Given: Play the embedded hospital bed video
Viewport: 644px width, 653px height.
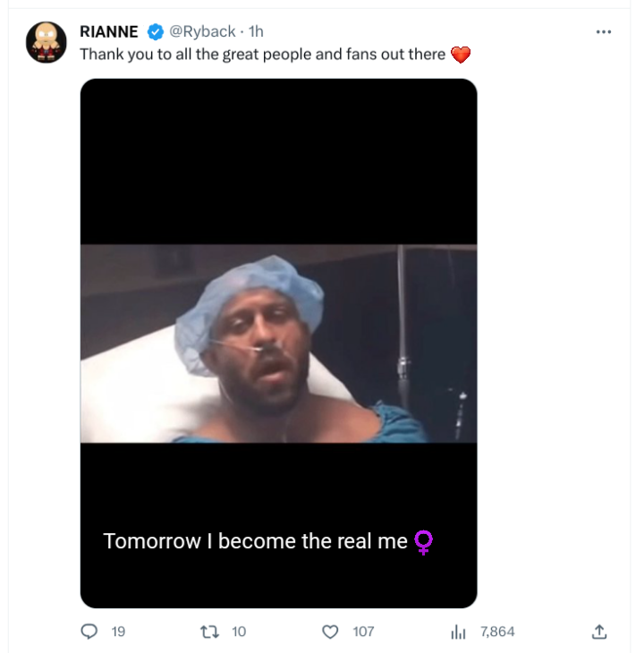Looking at the screenshot, I should click(x=278, y=343).
